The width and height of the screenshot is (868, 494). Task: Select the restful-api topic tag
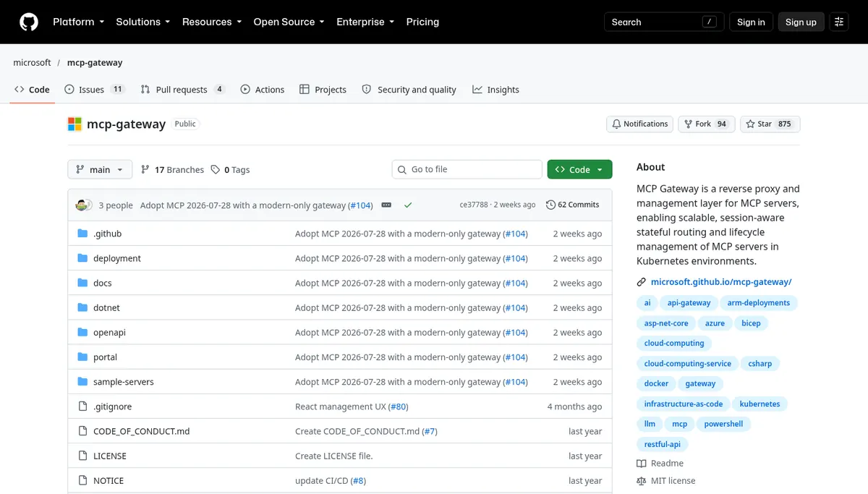tap(662, 445)
